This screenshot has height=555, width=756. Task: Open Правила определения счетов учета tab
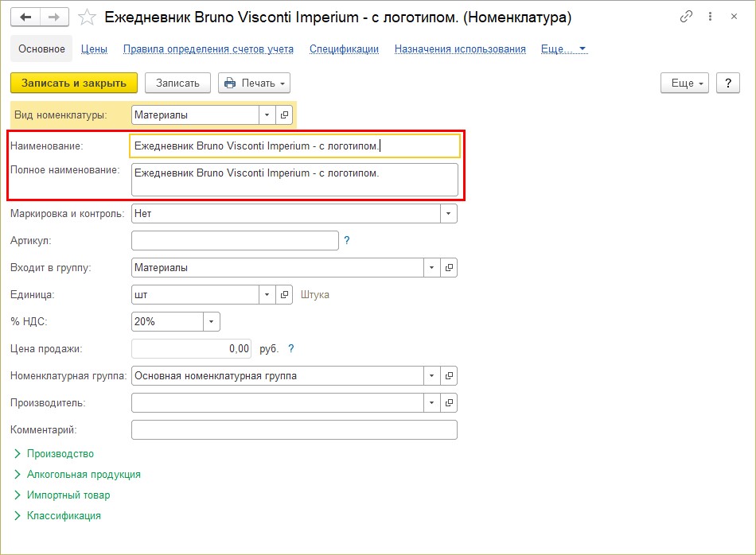pos(208,49)
